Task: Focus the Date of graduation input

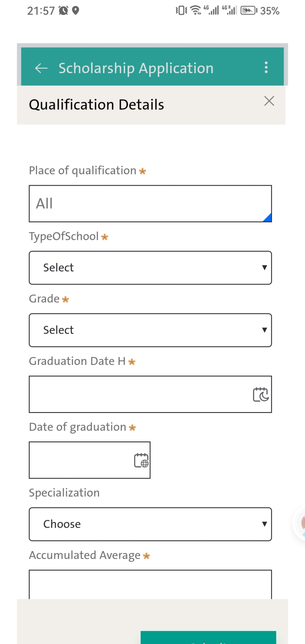Action: point(90,460)
